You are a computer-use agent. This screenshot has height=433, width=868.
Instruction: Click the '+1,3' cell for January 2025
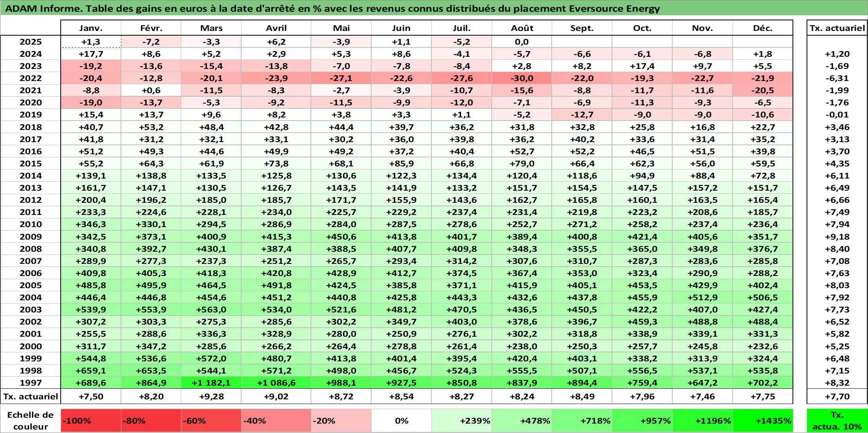91,42
